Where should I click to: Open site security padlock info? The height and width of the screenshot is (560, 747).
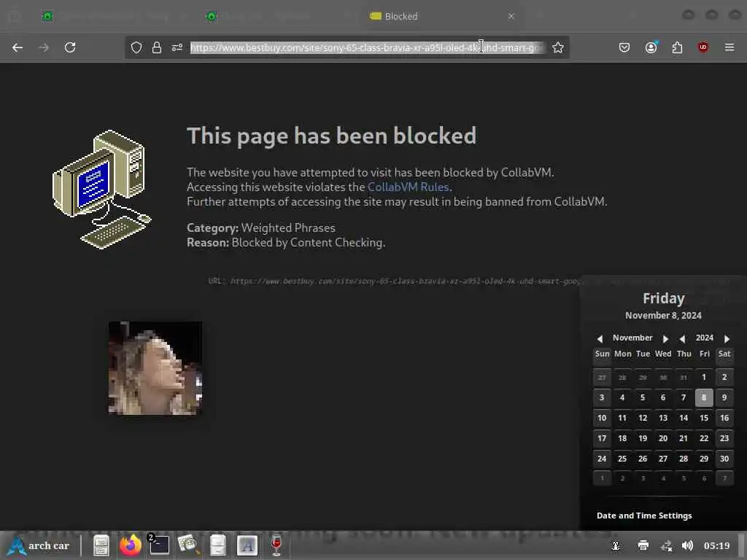157,47
